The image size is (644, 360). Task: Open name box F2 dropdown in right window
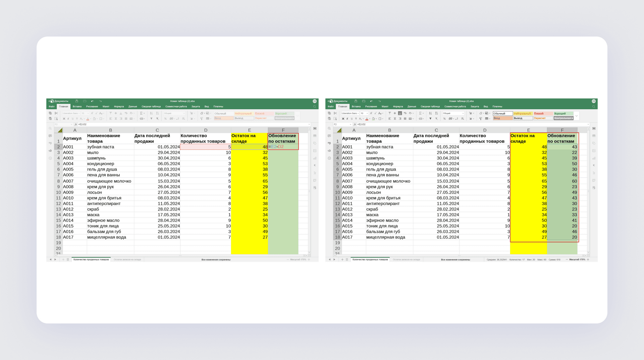tap(351, 124)
